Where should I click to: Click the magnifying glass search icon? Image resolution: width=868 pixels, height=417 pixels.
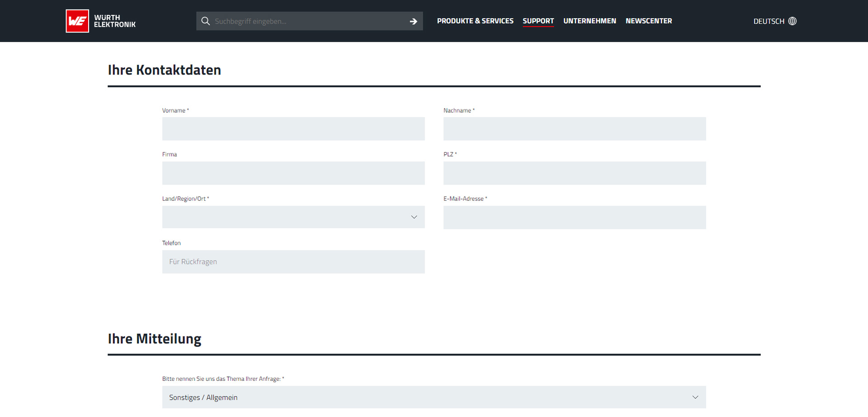point(206,21)
